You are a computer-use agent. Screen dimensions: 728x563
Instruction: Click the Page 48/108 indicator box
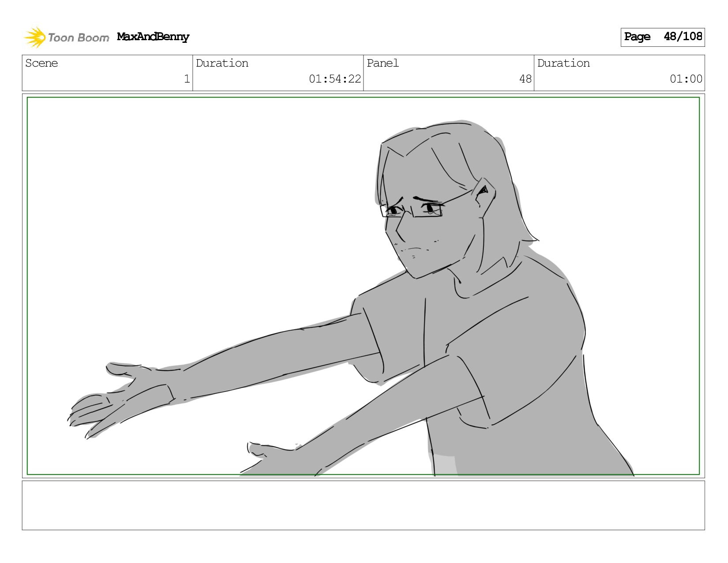663,37
